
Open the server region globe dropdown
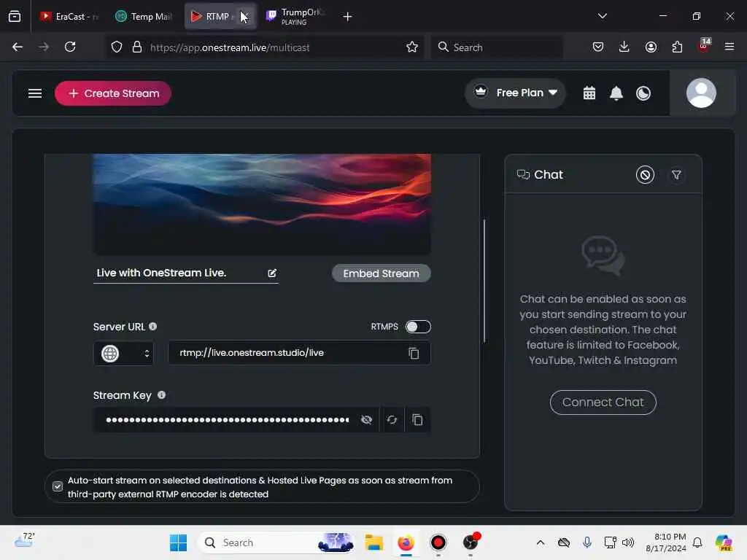click(123, 354)
